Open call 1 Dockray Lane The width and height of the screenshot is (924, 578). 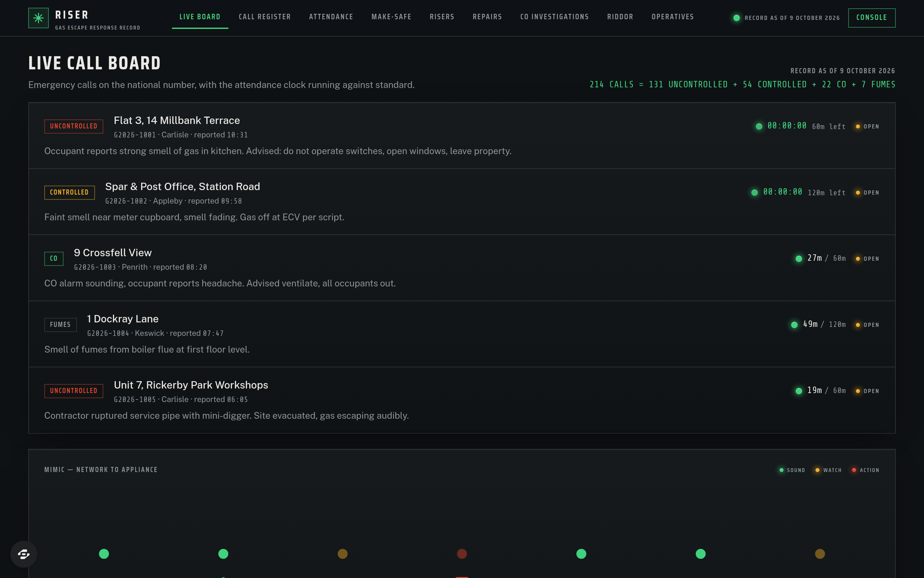(462, 334)
